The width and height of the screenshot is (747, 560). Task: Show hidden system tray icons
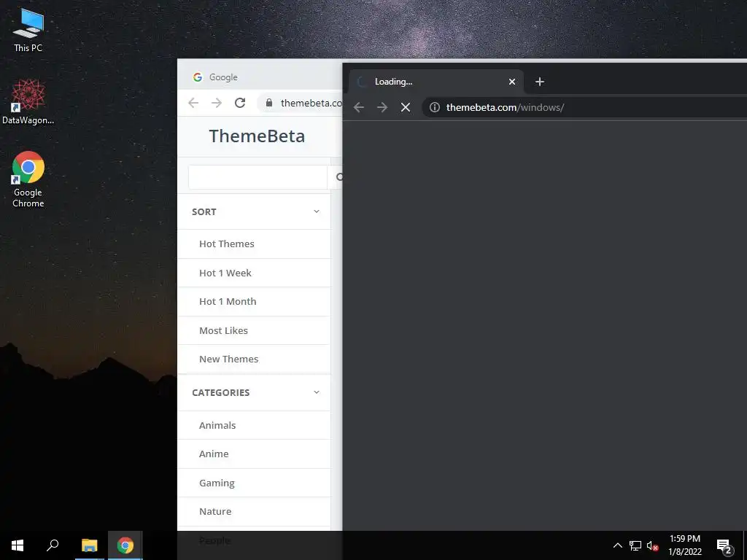pos(617,545)
